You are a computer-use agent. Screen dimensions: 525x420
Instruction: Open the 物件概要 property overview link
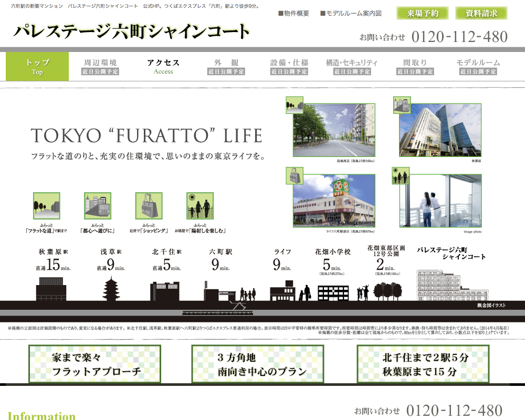294,14
